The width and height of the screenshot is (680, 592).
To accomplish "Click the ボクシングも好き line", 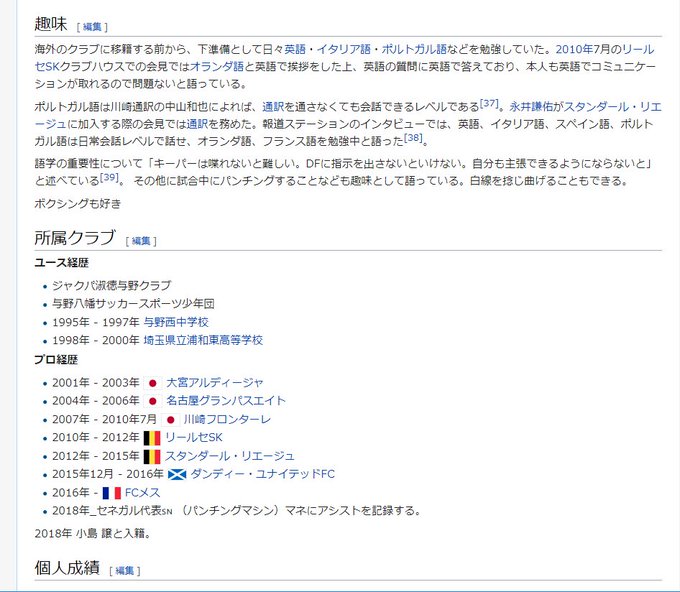I will click(x=78, y=204).
